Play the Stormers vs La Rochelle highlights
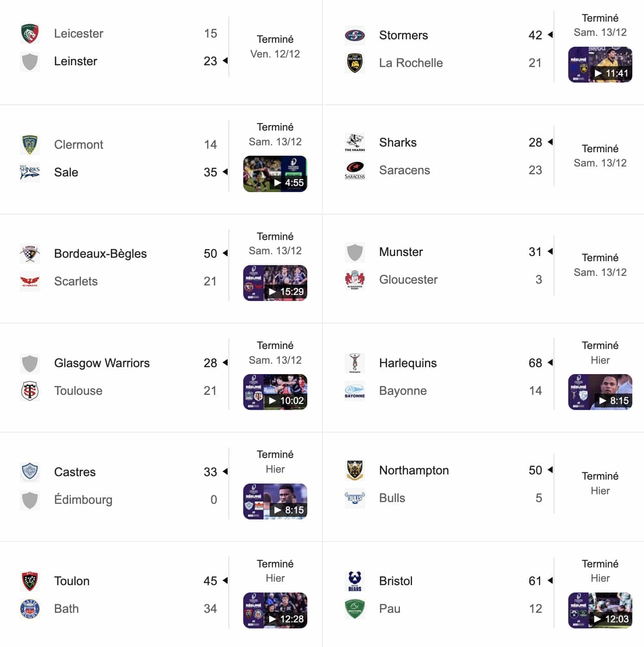The height and width of the screenshot is (647, 644). click(600, 65)
